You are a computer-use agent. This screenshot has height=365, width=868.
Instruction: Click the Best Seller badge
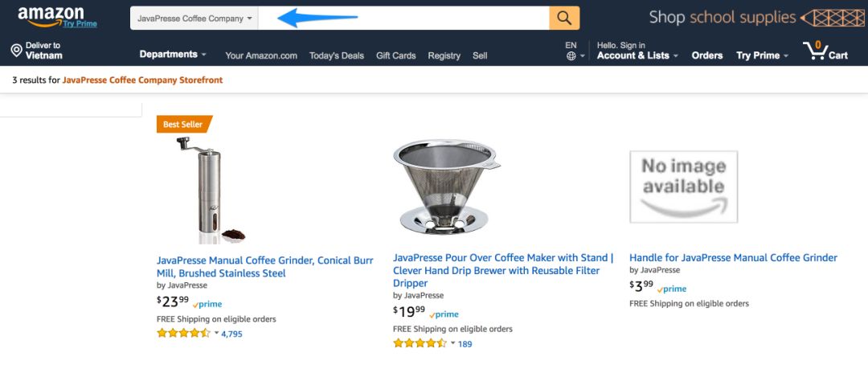(x=183, y=125)
